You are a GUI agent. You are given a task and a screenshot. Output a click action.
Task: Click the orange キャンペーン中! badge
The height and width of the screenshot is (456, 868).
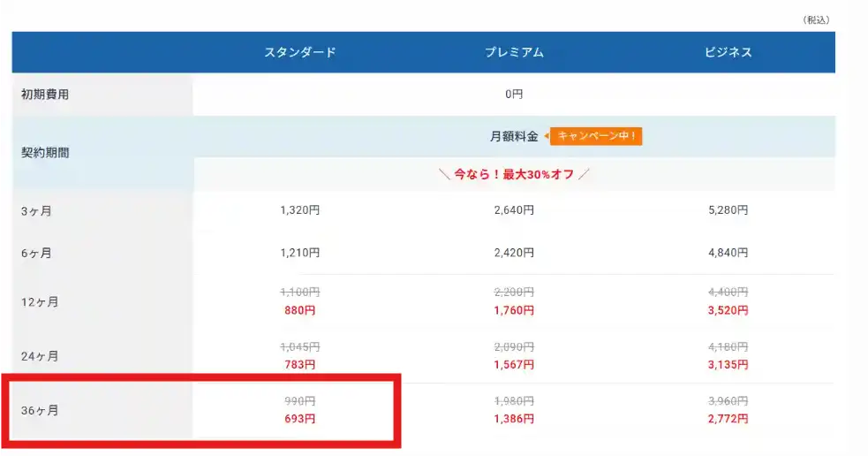[596, 136]
